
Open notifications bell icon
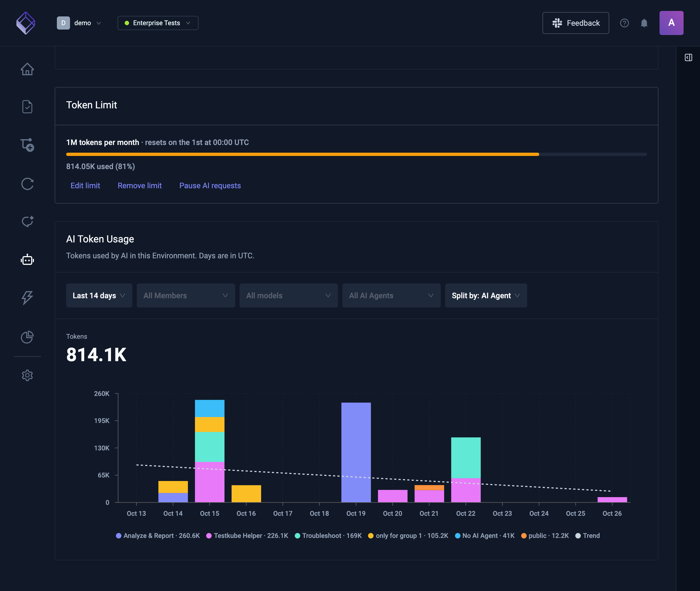pos(644,23)
